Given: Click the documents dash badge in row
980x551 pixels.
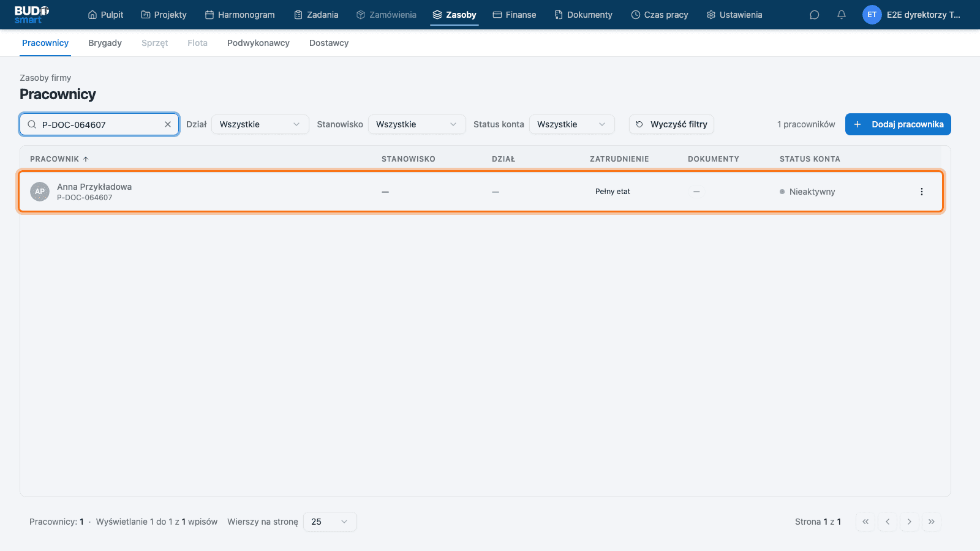Looking at the screenshot, I should point(696,192).
